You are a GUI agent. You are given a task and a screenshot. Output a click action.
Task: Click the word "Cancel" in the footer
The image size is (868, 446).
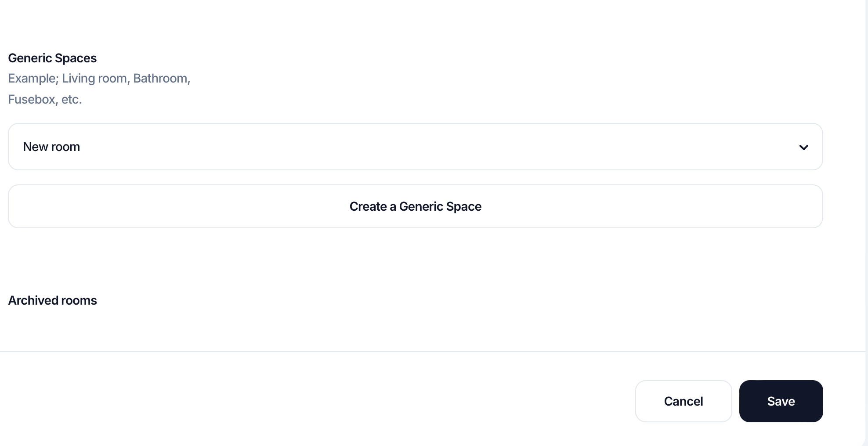click(x=683, y=401)
